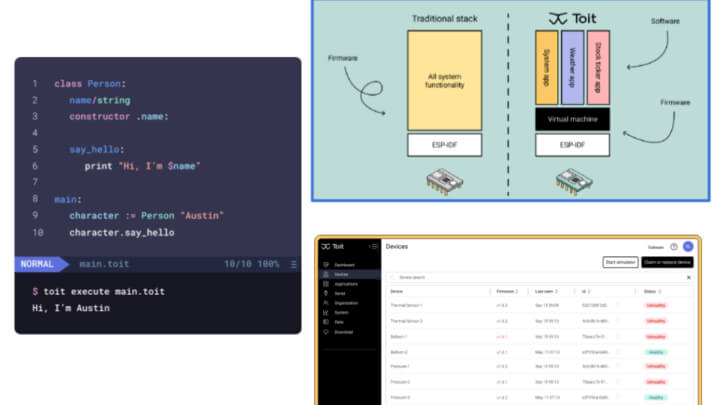Open the Pressure 2 device row
Screen dimensions: 720x405
click(540, 382)
